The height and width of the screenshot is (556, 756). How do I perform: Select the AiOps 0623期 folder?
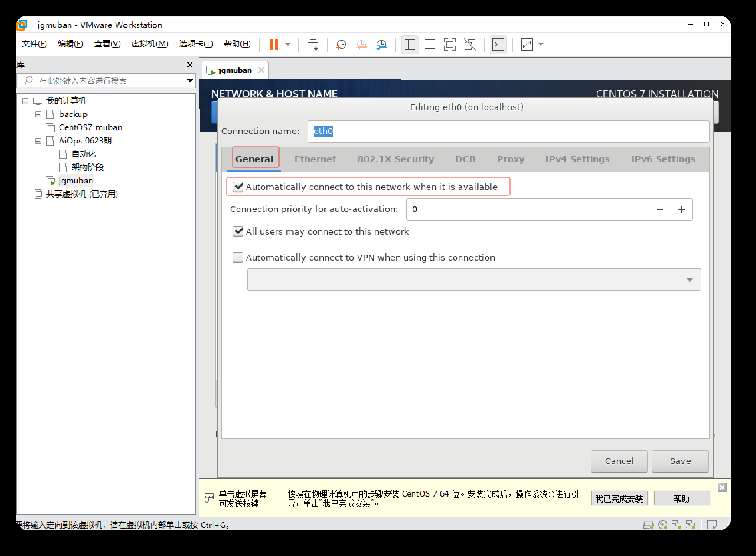(85, 141)
